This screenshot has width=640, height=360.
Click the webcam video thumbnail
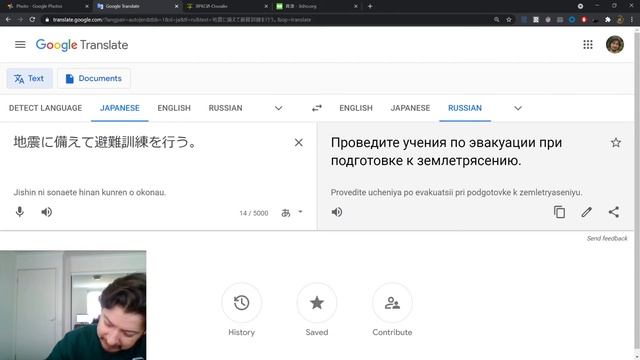[73, 305]
